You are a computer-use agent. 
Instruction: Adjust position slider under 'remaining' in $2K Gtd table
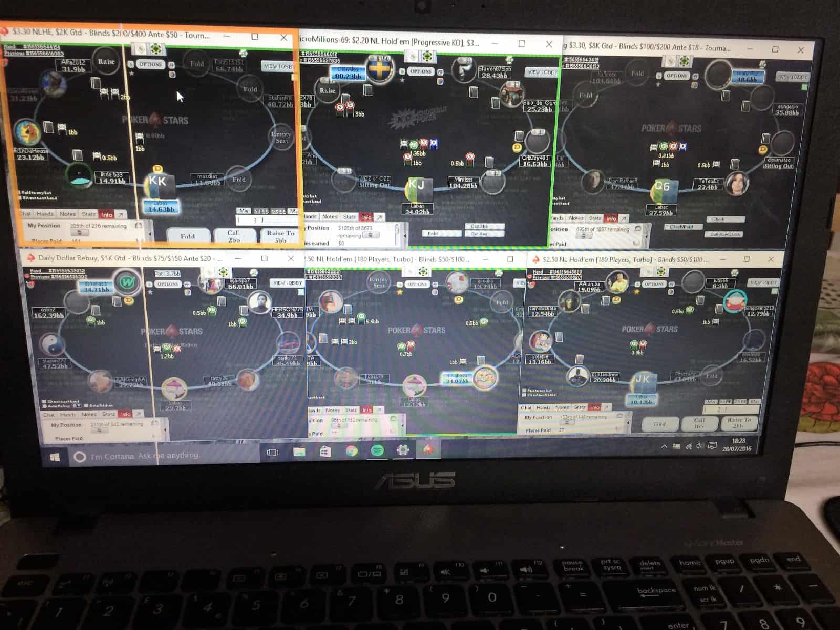pyautogui.click(x=79, y=233)
